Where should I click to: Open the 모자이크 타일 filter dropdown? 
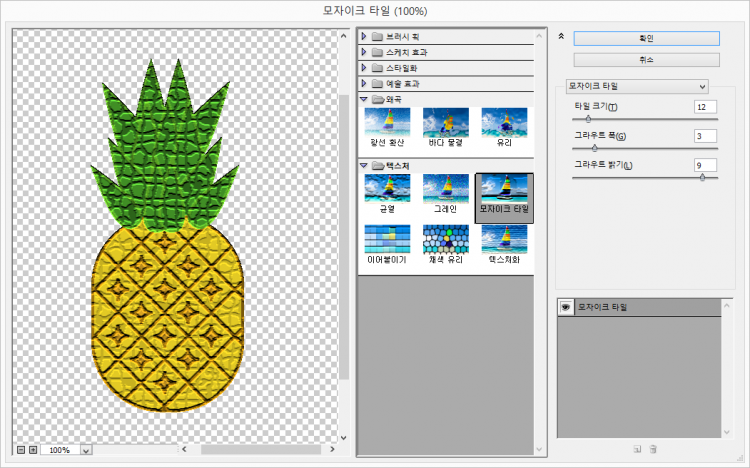point(636,86)
